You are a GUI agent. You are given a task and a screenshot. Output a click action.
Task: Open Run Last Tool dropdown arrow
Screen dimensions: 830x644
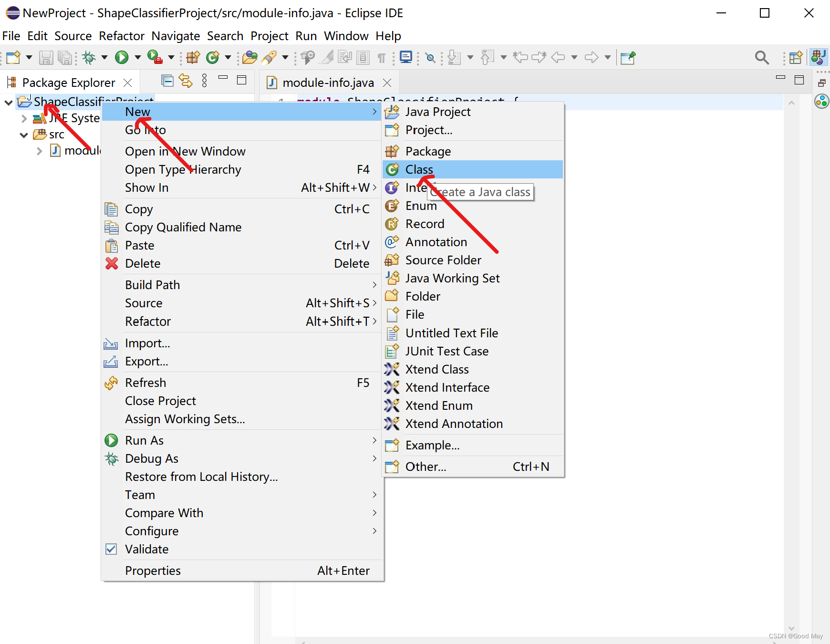pos(171,58)
